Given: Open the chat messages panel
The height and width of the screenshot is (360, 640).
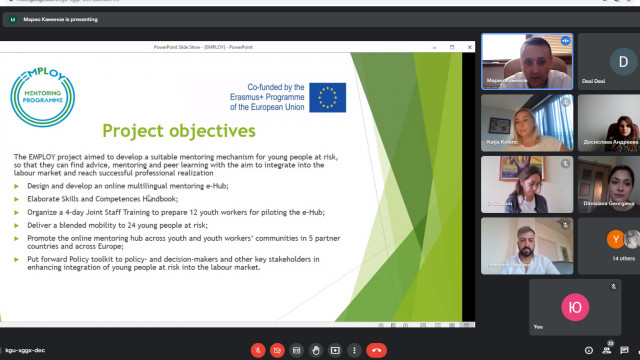Looking at the screenshot, I should tap(624, 350).
